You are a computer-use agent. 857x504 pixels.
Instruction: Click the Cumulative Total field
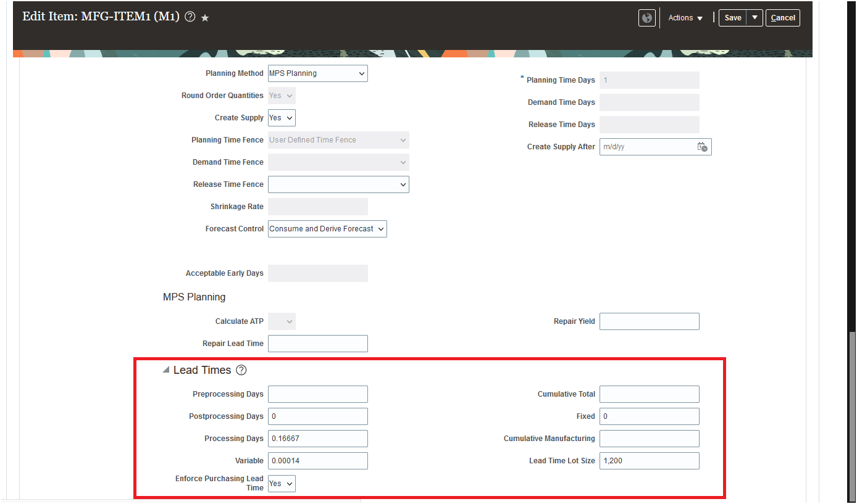650,394
